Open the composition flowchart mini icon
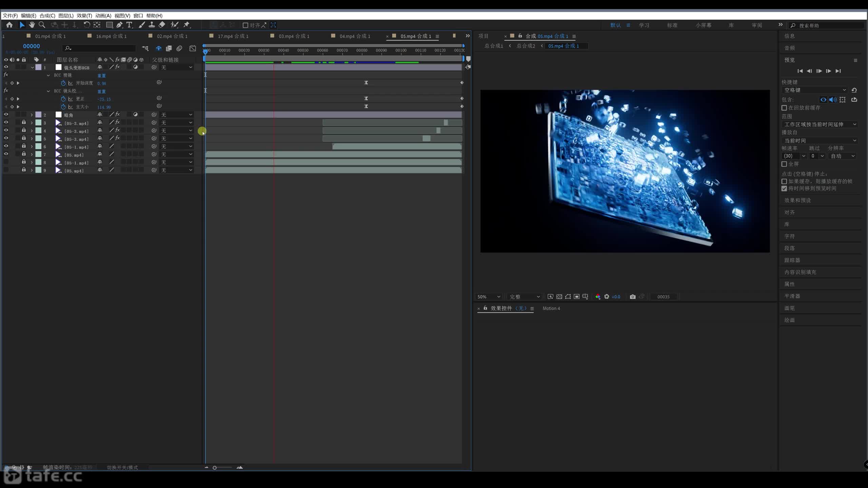868x488 pixels. [145, 48]
